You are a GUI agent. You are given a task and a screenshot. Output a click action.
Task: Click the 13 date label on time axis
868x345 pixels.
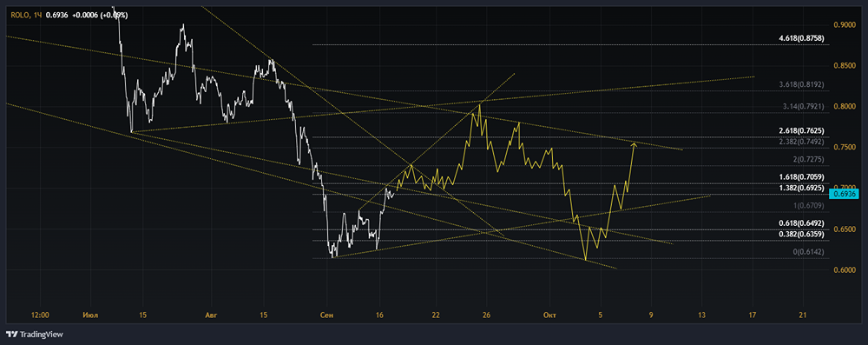pos(701,315)
